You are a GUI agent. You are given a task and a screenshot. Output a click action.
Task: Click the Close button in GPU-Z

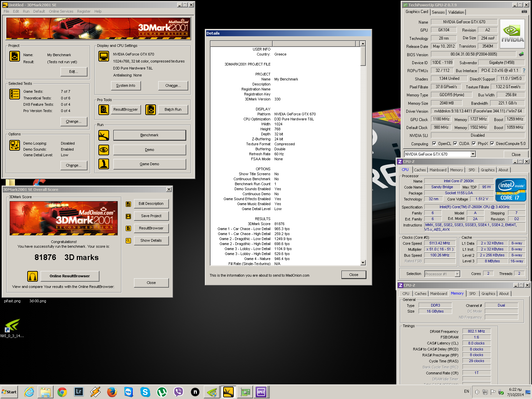516,154
